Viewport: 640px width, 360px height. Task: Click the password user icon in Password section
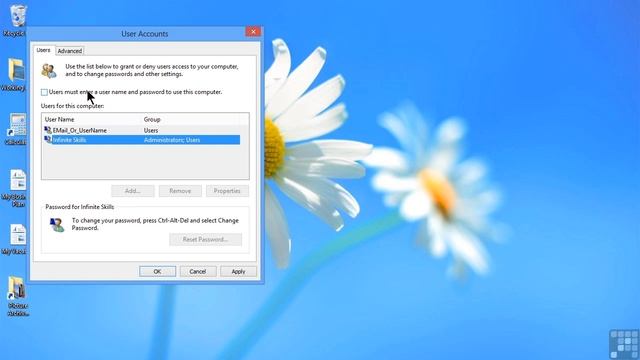pyautogui.click(x=57, y=224)
